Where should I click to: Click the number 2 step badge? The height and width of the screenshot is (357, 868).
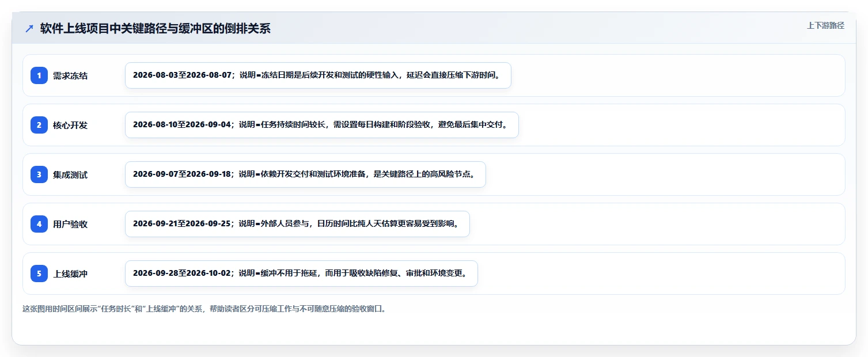[39, 125]
